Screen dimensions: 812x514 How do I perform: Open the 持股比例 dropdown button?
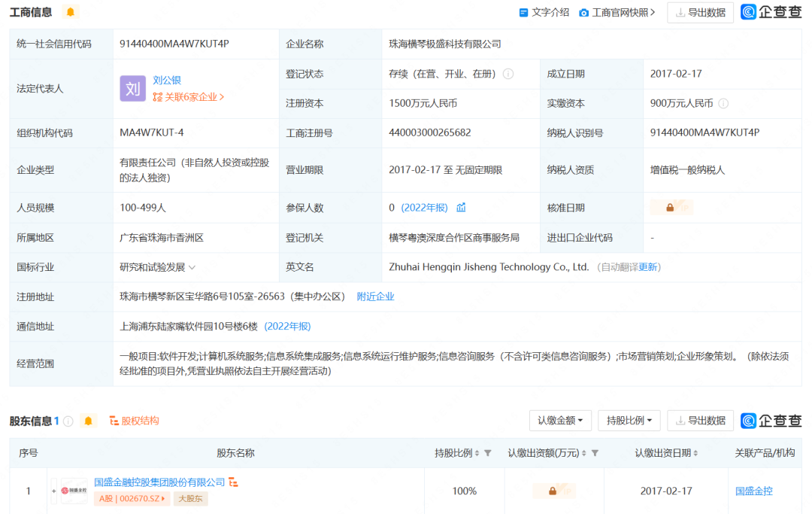[x=629, y=421]
